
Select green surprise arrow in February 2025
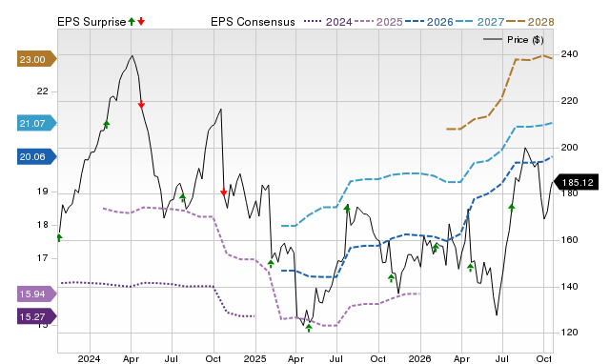click(271, 264)
